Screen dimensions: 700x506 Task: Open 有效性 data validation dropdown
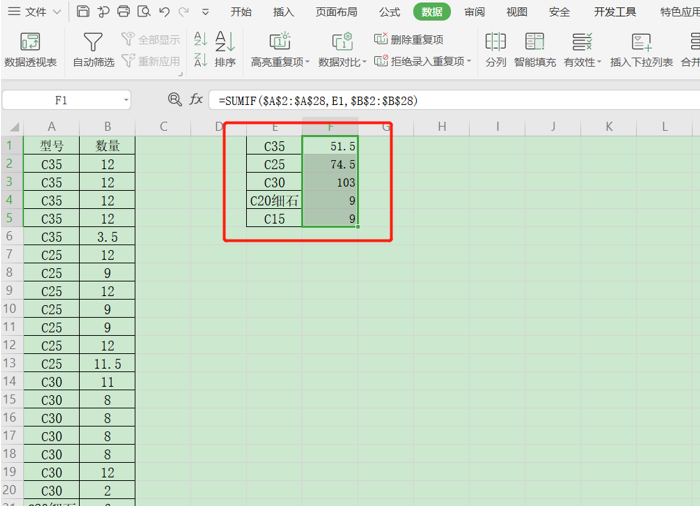[582, 50]
